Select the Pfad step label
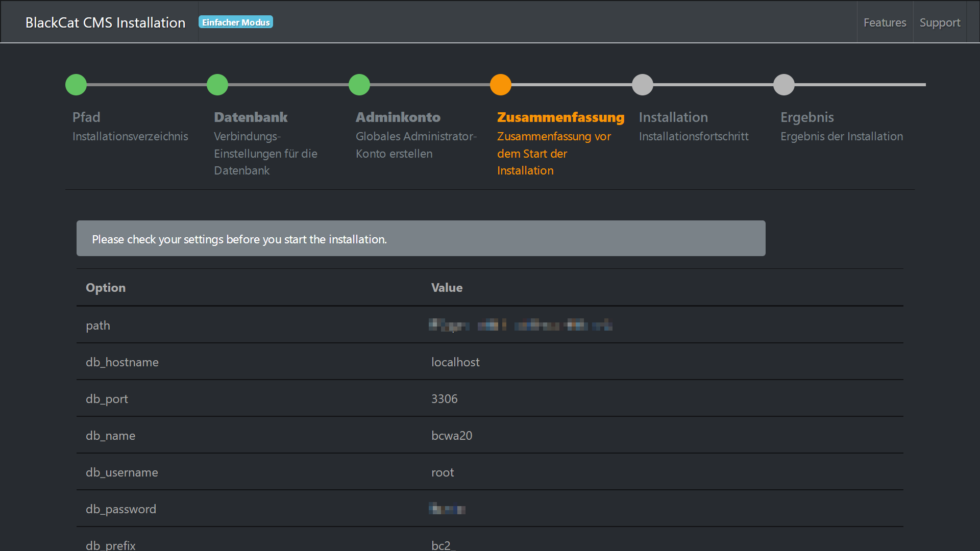The image size is (980, 551). click(86, 117)
